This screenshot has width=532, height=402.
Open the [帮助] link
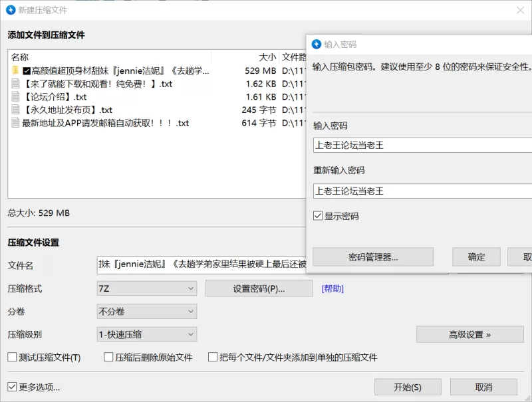[x=332, y=288]
